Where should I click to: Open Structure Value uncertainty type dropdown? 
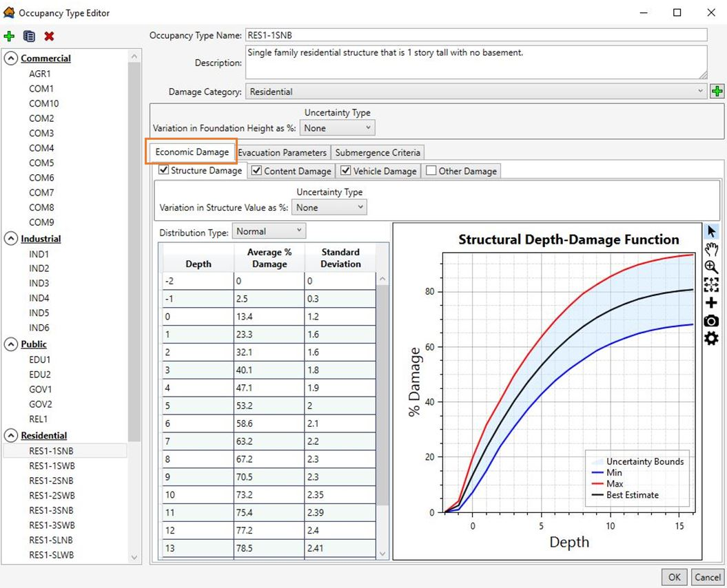329,207
